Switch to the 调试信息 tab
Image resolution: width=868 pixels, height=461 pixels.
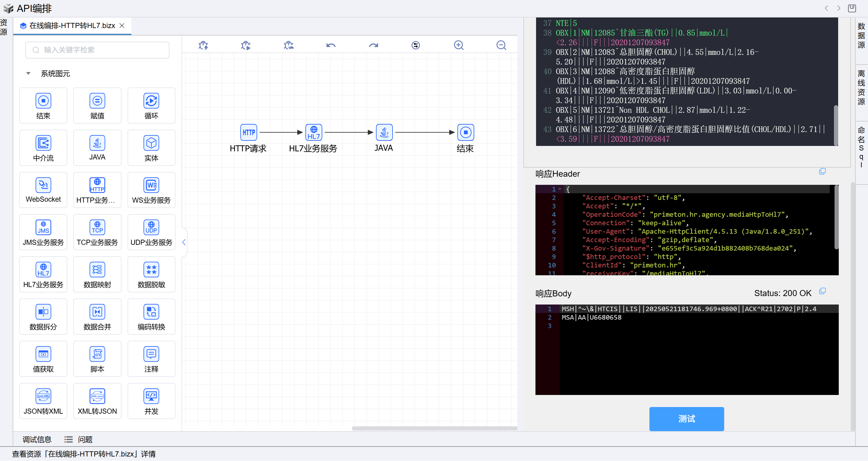37,439
